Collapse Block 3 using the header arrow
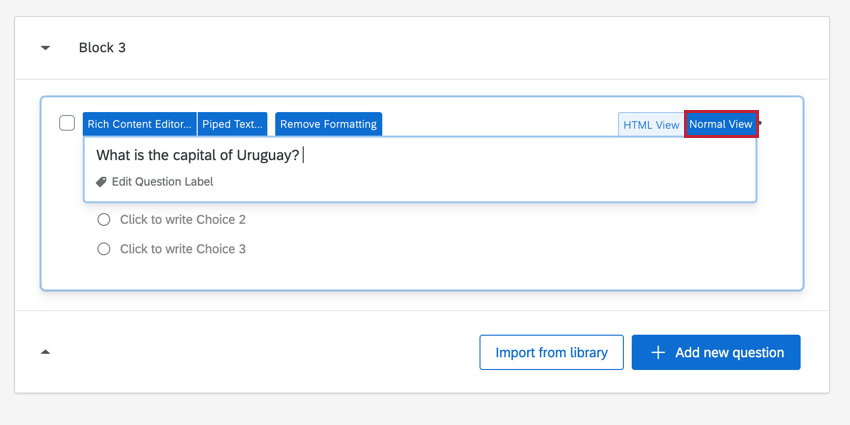Screen dimensions: 850x425 pos(45,48)
